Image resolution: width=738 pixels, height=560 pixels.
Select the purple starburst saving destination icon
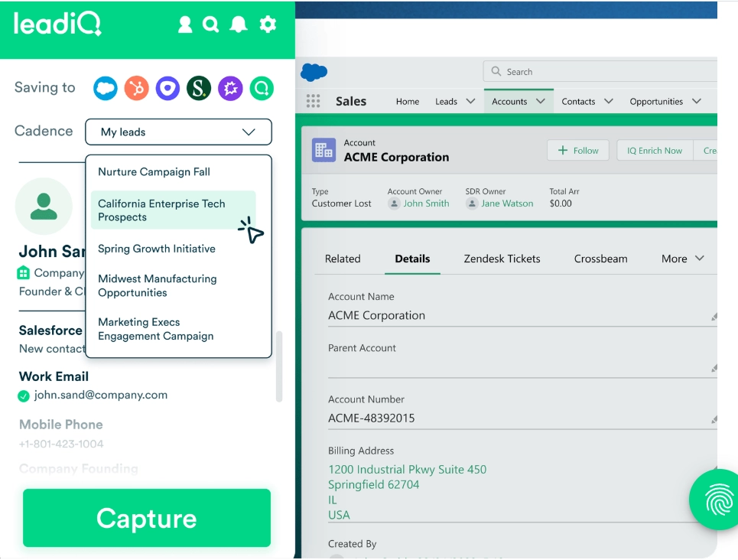coord(230,88)
